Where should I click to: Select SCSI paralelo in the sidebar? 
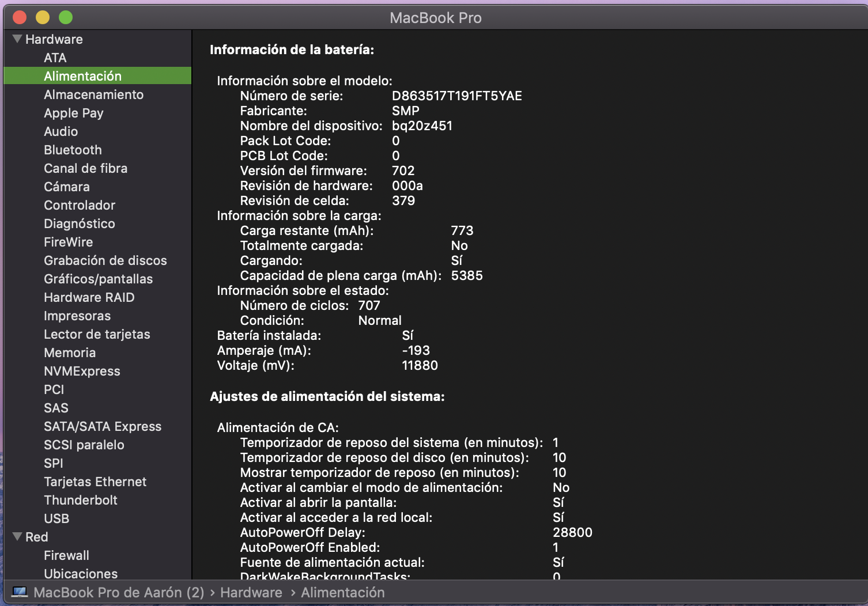(84, 445)
